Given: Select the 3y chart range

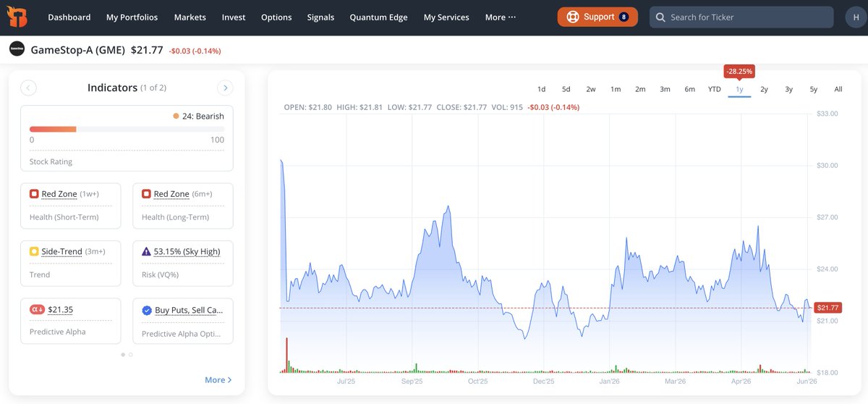Looking at the screenshot, I should pos(788,89).
